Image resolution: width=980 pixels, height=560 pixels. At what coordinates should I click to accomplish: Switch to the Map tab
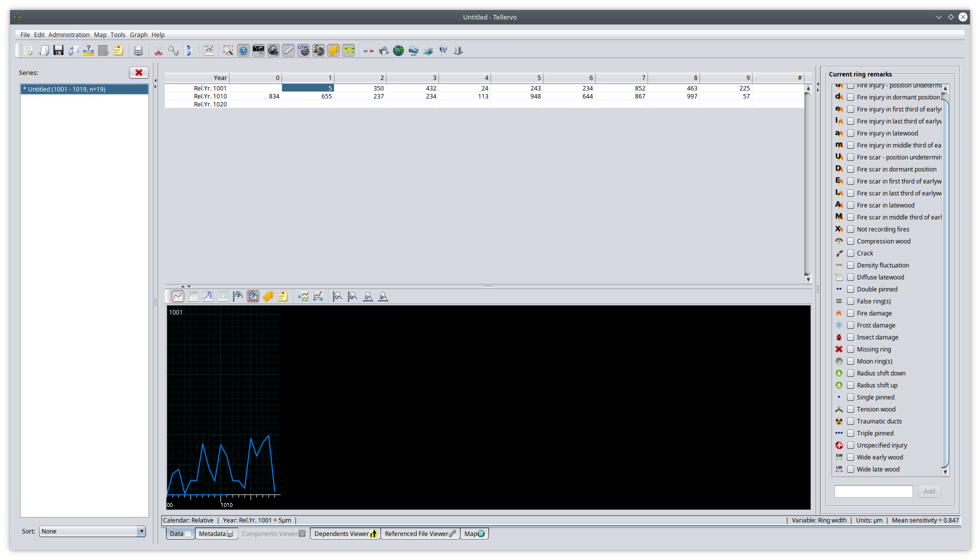tap(474, 533)
